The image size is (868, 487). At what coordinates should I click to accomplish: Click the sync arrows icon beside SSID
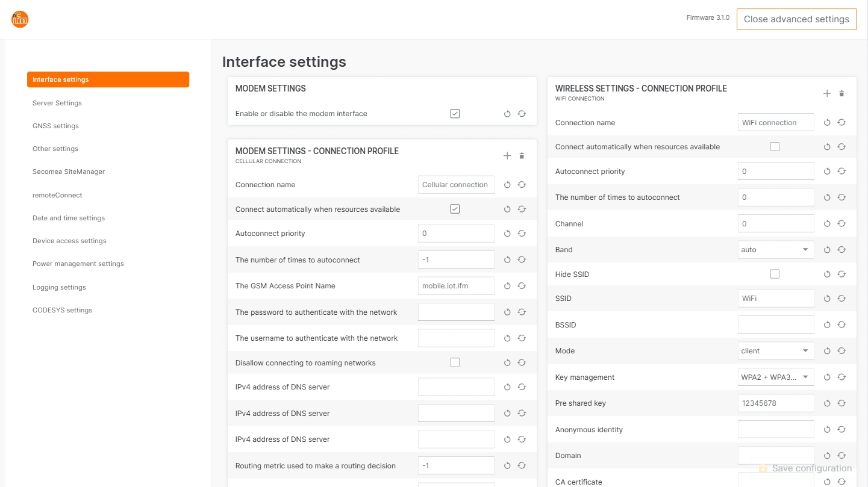[x=841, y=299]
